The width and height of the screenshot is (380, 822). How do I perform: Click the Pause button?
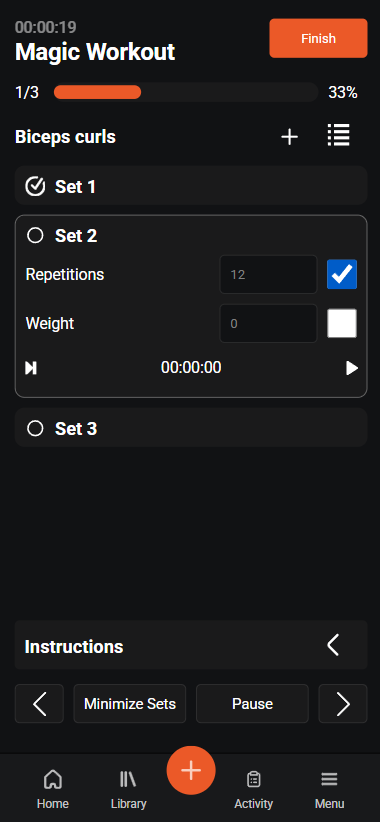(252, 704)
